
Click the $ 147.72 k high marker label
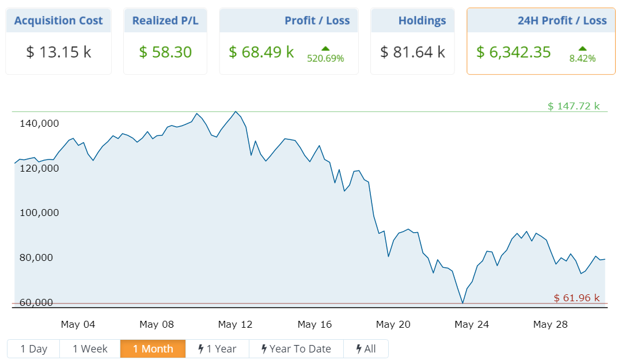pyautogui.click(x=573, y=106)
